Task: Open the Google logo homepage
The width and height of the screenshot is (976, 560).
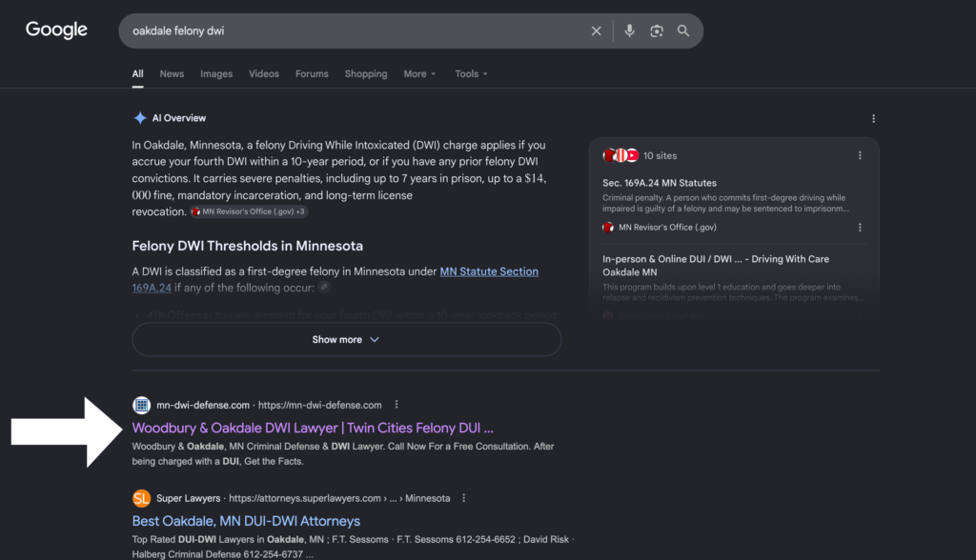Action: coord(56,30)
